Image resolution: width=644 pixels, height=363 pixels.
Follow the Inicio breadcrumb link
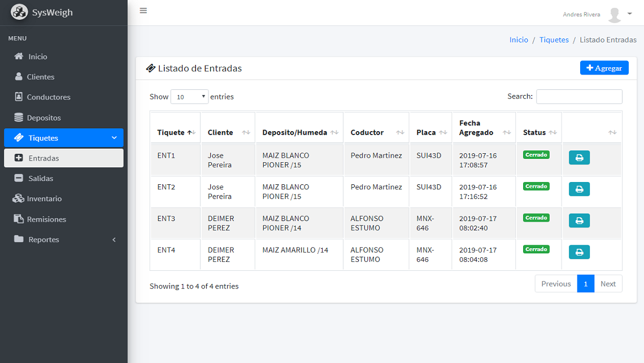519,40
